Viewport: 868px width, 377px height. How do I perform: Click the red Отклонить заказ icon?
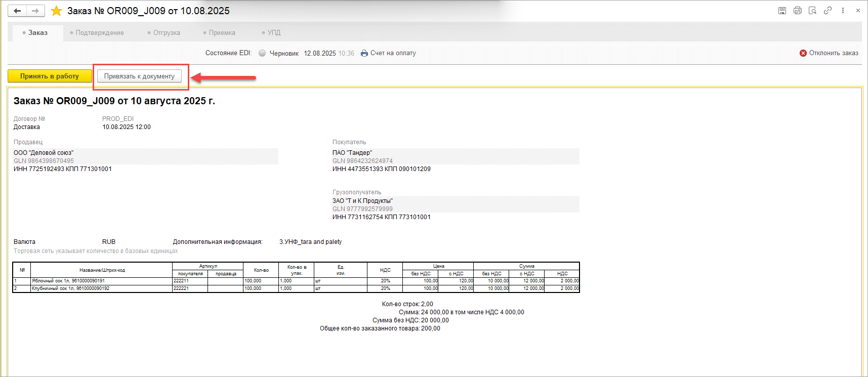tap(803, 53)
